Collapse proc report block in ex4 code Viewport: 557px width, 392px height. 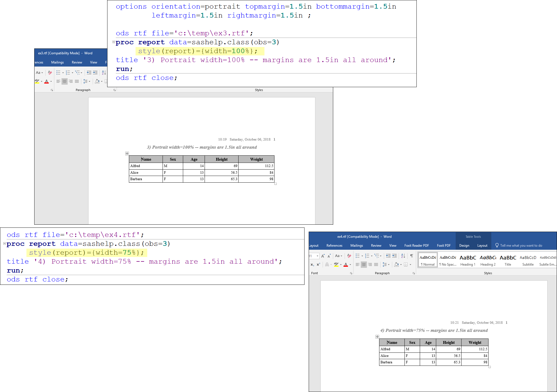4,244
